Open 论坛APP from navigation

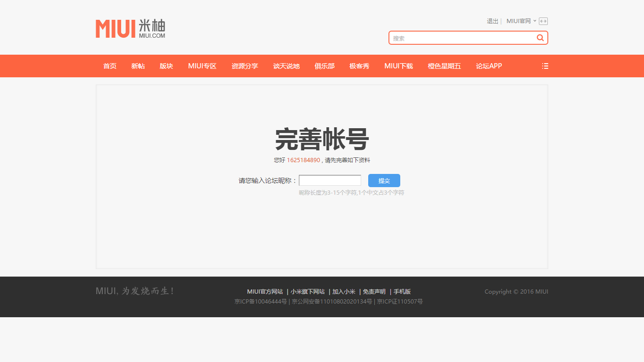click(x=489, y=66)
